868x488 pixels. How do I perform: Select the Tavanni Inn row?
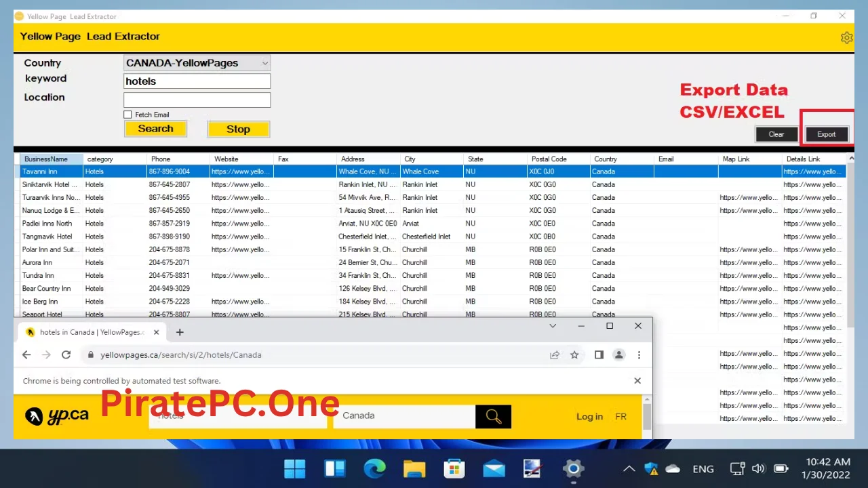click(433, 171)
